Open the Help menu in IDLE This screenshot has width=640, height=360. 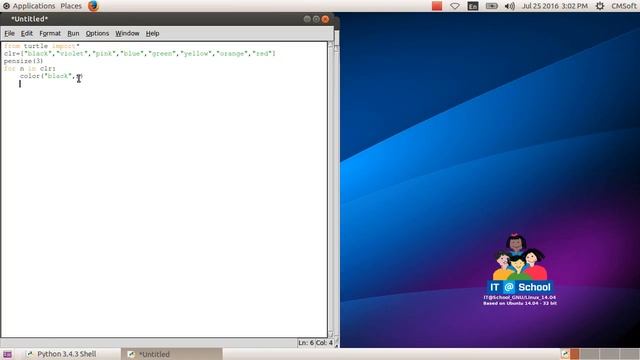coord(152,33)
